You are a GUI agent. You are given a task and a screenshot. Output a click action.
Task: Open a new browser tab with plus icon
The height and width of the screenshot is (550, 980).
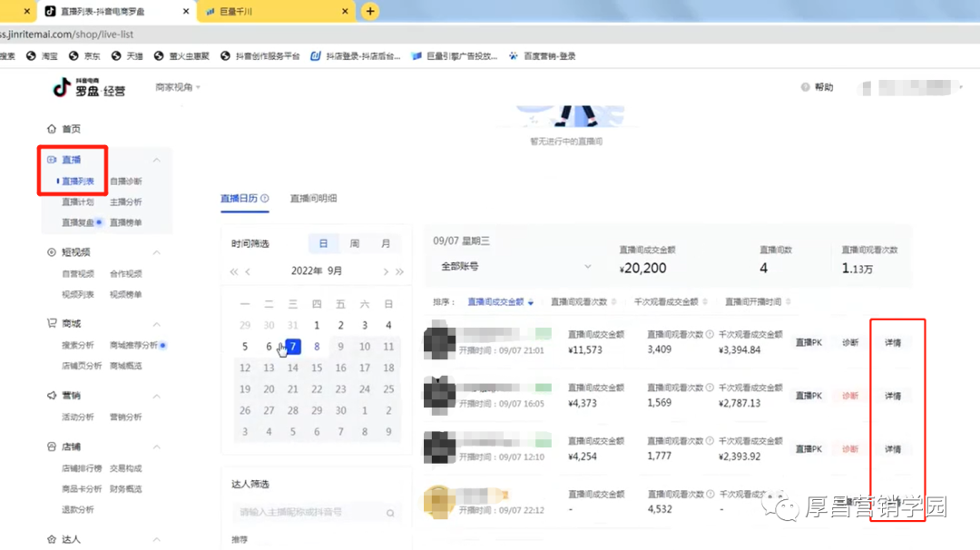pyautogui.click(x=370, y=11)
